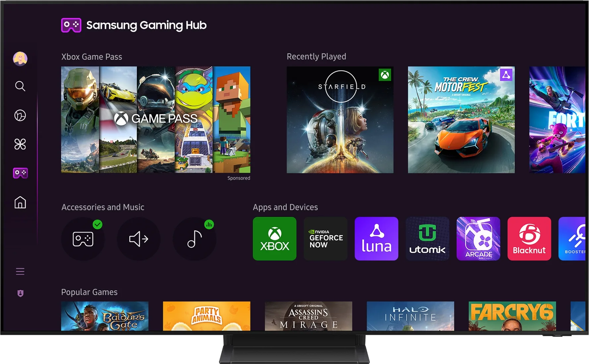
Task: Click the 'Xbox Game Pass' heading
Action: click(92, 57)
